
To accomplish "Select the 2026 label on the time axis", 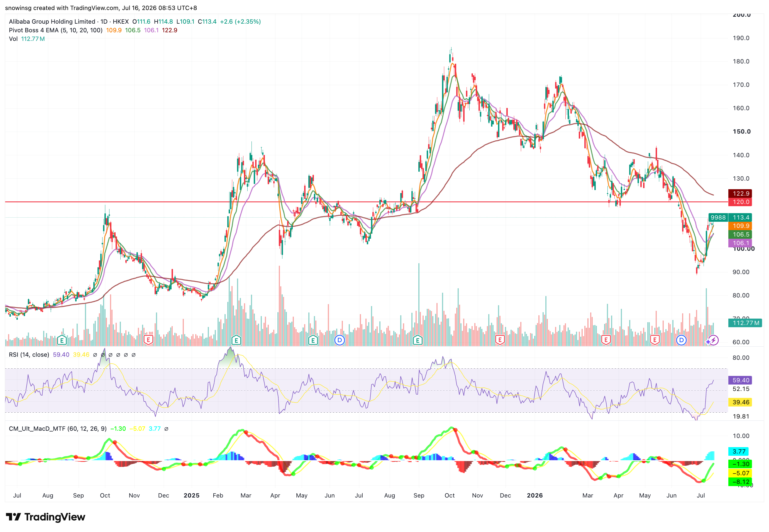I will pyautogui.click(x=535, y=496).
